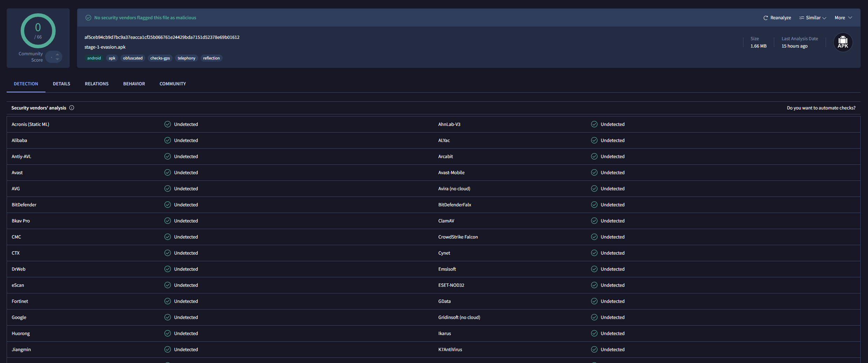868x363 pixels.
Task: Open the DETAILS tab
Action: click(62, 84)
